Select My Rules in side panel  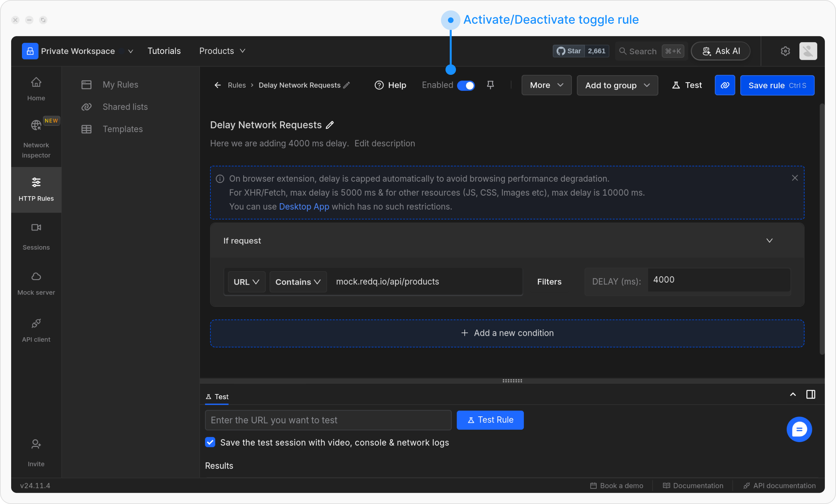click(x=120, y=85)
